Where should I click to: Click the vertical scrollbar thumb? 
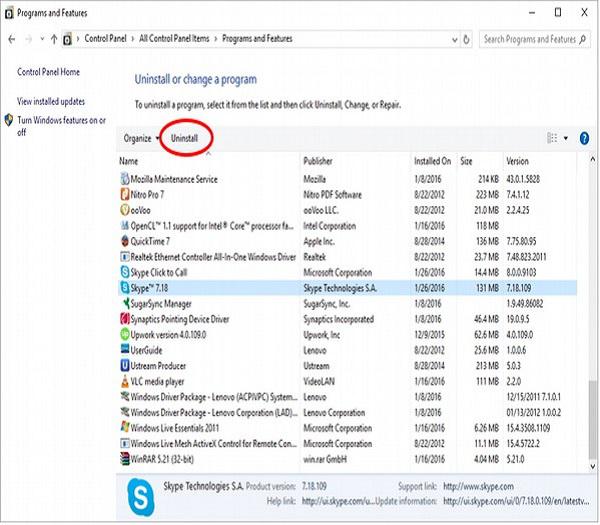(x=592, y=419)
